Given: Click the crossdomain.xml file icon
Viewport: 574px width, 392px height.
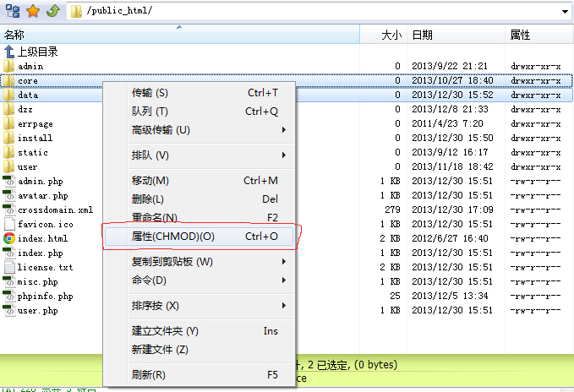Looking at the screenshot, I should pyautogui.click(x=9, y=210).
